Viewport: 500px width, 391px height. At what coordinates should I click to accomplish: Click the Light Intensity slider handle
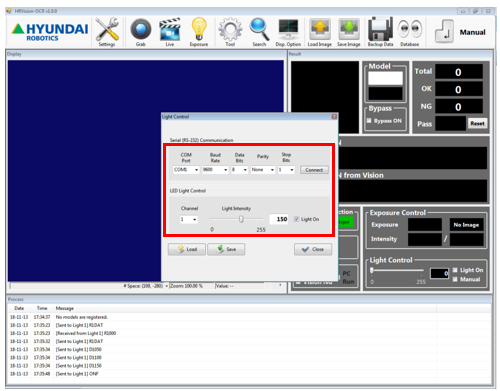pos(241,219)
